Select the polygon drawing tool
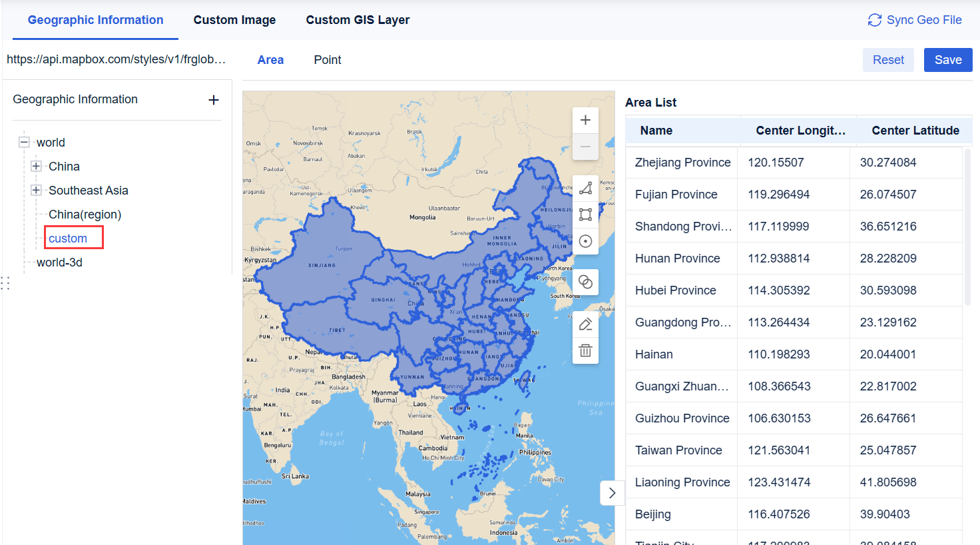 (x=585, y=188)
